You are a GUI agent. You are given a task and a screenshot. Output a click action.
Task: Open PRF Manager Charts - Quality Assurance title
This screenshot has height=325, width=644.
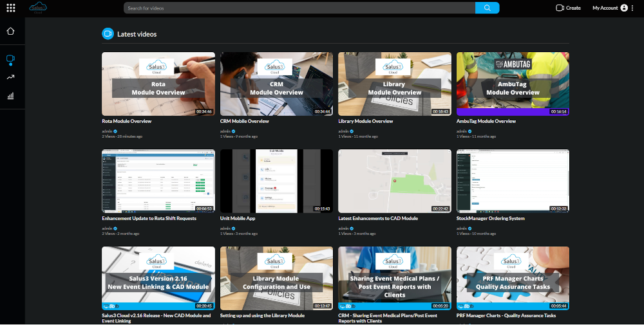(x=506, y=315)
